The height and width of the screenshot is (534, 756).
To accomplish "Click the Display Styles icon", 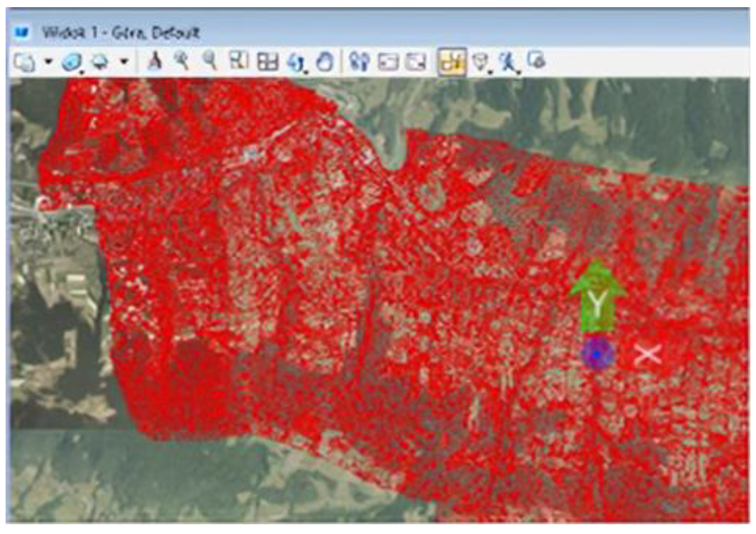I will [72, 62].
